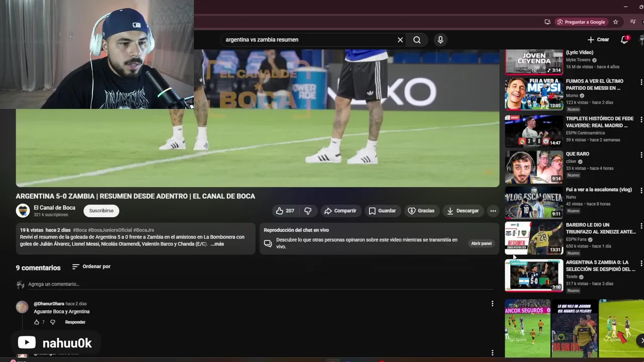Open options for Fuimos a ver el último partido video
This screenshot has width=644, height=362.
pos(641,82)
